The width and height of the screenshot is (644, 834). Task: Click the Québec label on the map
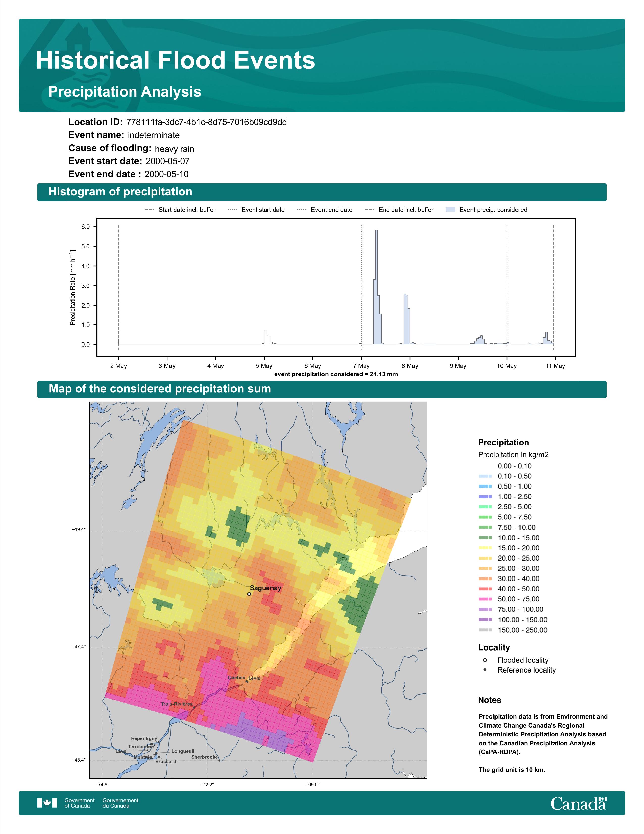237,677
